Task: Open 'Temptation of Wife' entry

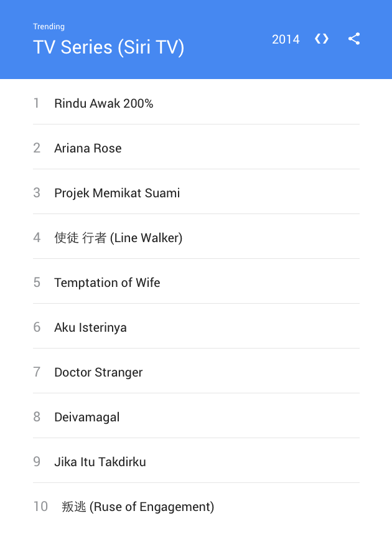Action: tap(107, 283)
